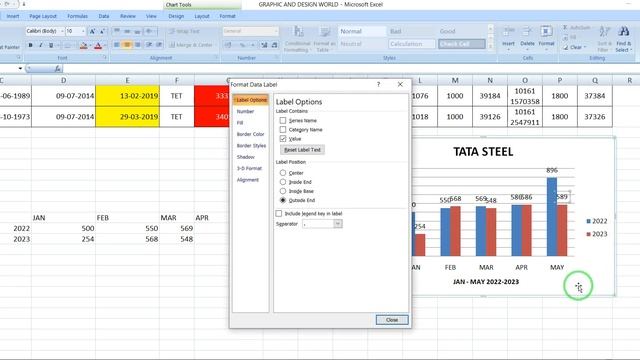Switch to the chart Design tab
Screen dimensions: 640x360
coord(176,16)
